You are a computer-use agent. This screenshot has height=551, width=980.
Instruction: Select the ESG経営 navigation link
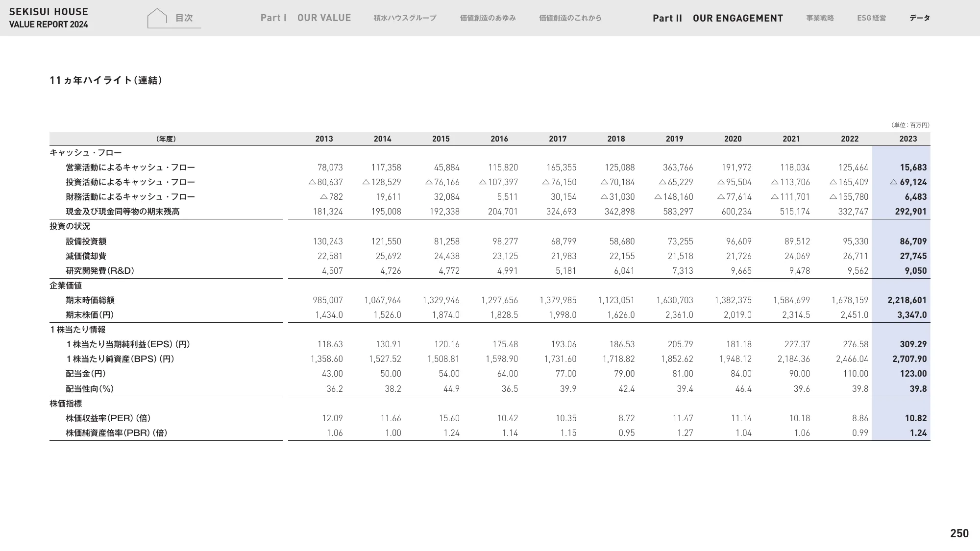871,18
